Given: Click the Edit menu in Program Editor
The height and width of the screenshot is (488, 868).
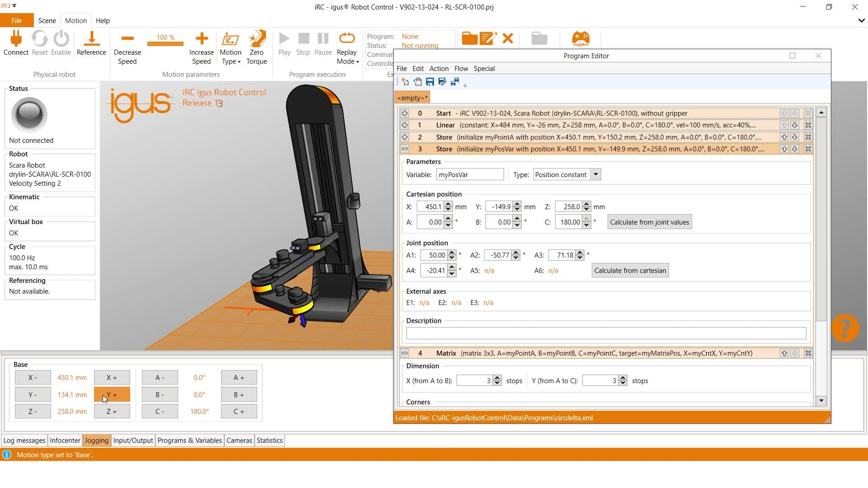Looking at the screenshot, I should pyautogui.click(x=418, y=68).
